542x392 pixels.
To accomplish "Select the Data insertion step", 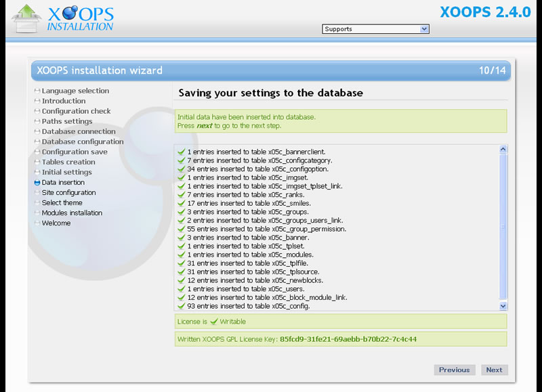I will click(x=63, y=182).
